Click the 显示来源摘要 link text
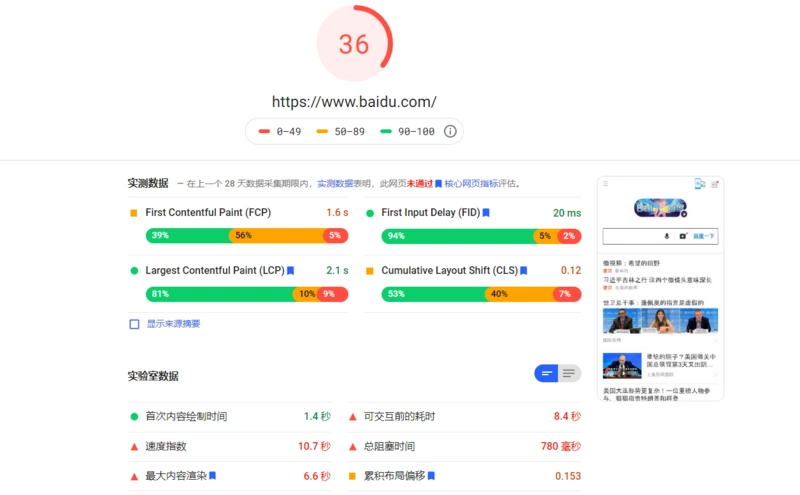 tap(173, 324)
